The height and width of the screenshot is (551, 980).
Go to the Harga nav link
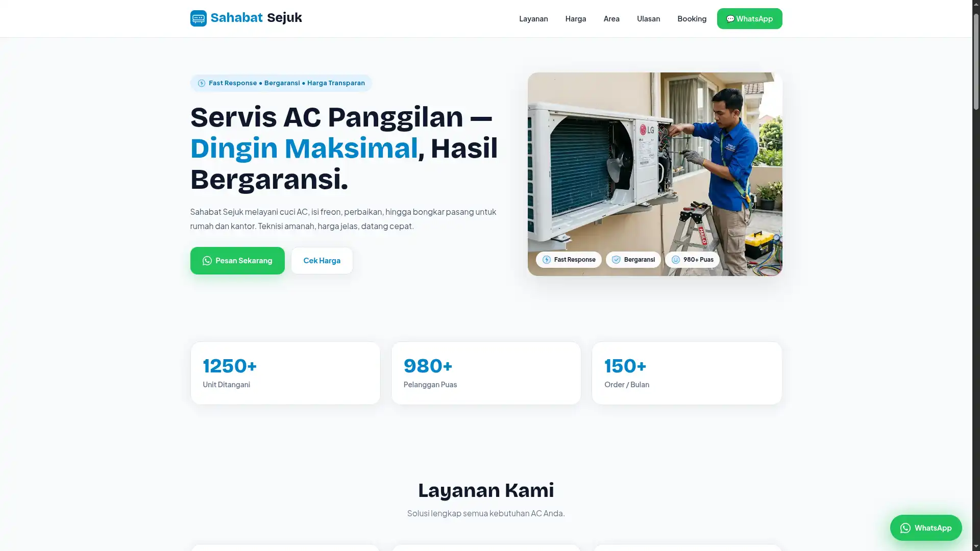tap(575, 19)
